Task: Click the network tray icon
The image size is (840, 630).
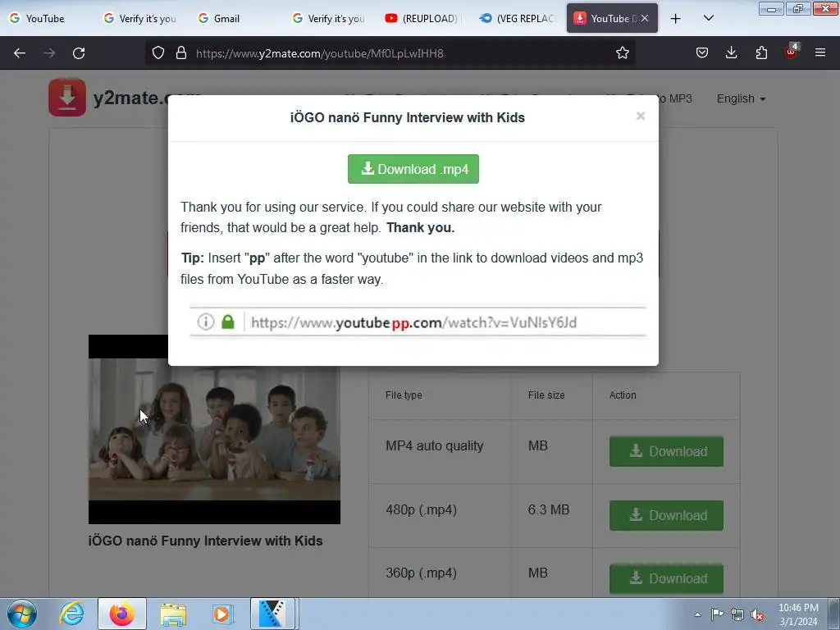Action: point(737,614)
